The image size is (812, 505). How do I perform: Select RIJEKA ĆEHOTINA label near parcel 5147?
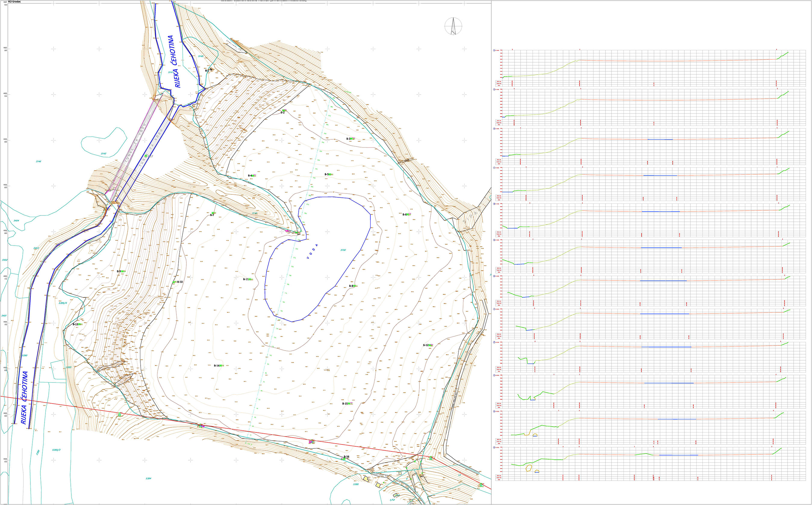(x=174, y=61)
